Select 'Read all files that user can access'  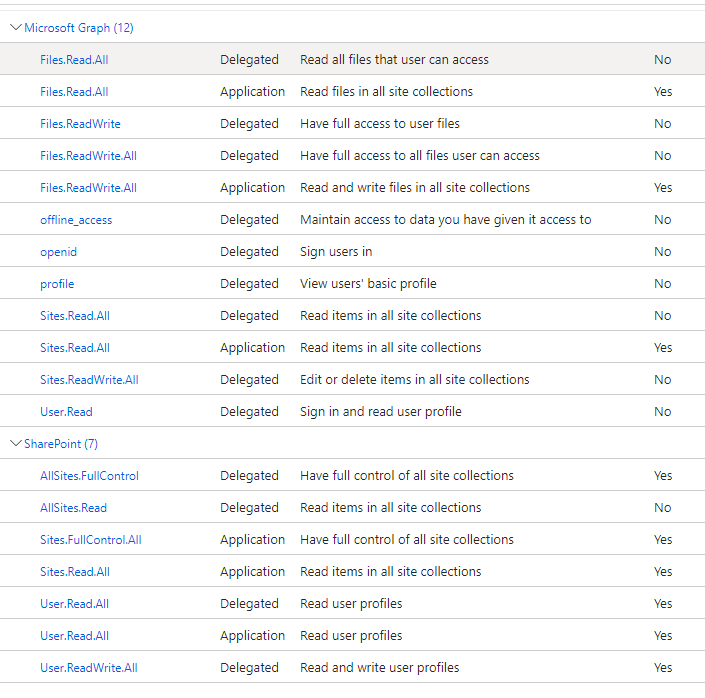point(394,60)
